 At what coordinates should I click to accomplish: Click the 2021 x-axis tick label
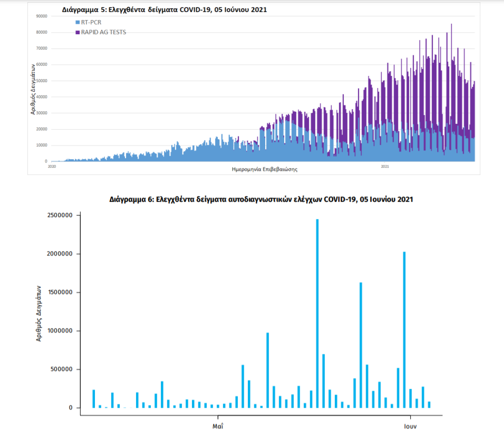pos(385,166)
